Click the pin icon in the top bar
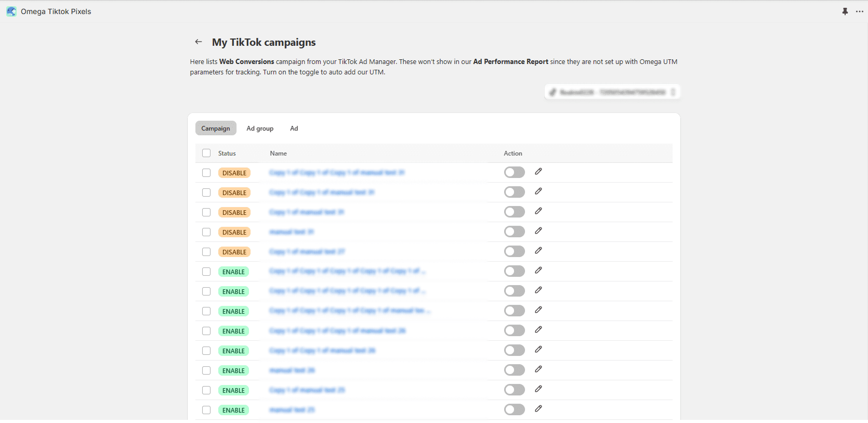This screenshot has height=423, width=868. pos(845,11)
